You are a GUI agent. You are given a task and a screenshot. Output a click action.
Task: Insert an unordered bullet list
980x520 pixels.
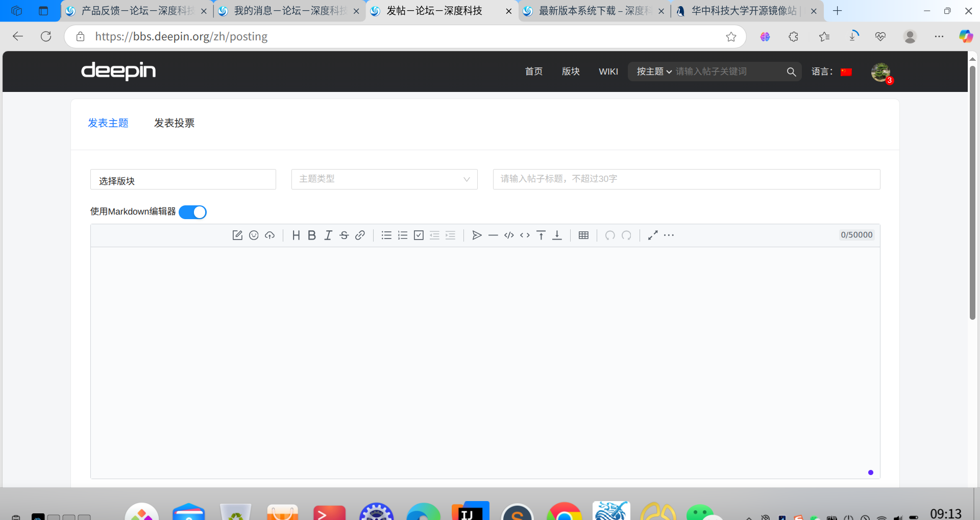(386, 235)
